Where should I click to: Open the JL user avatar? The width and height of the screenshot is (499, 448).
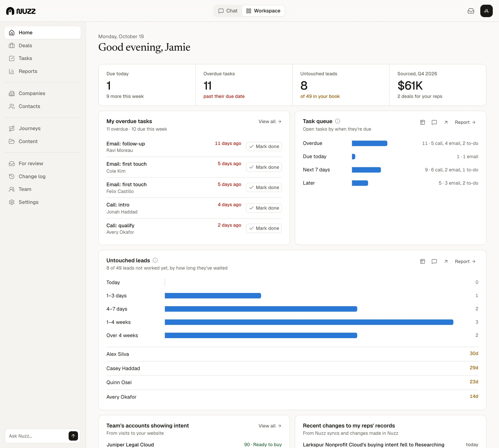[x=486, y=11]
